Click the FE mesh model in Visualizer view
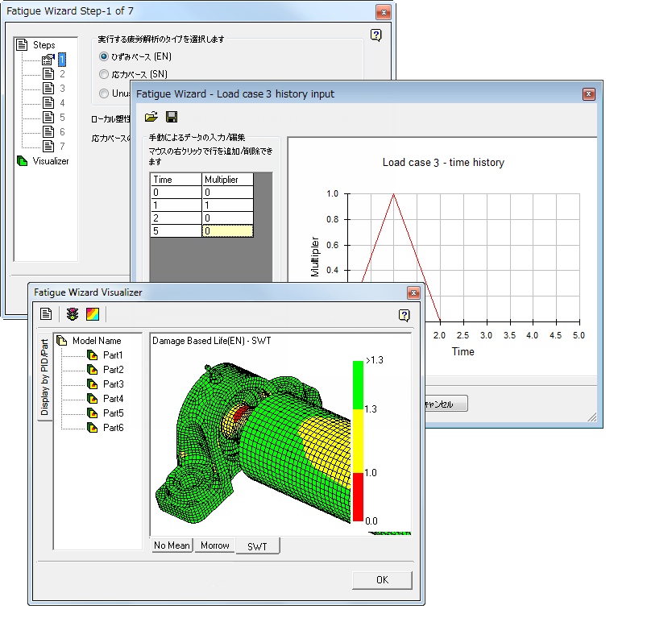The image size is (672, 622). pos(253,443)
